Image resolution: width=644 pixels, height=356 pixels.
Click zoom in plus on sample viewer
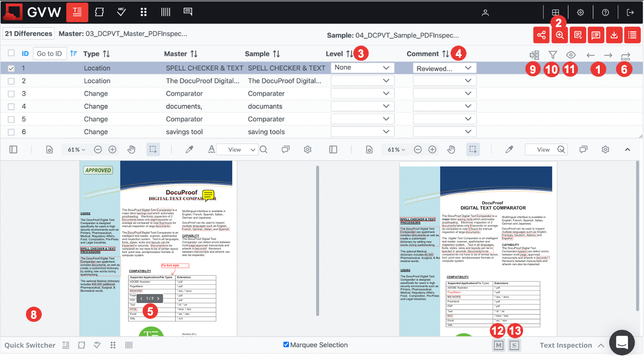[x=432, y=150]
